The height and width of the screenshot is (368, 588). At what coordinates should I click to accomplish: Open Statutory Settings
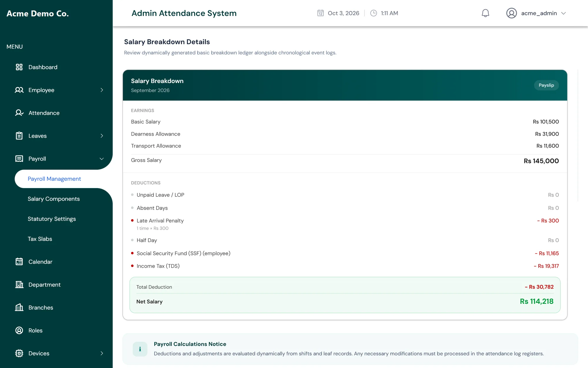click(x=52, y=219)
